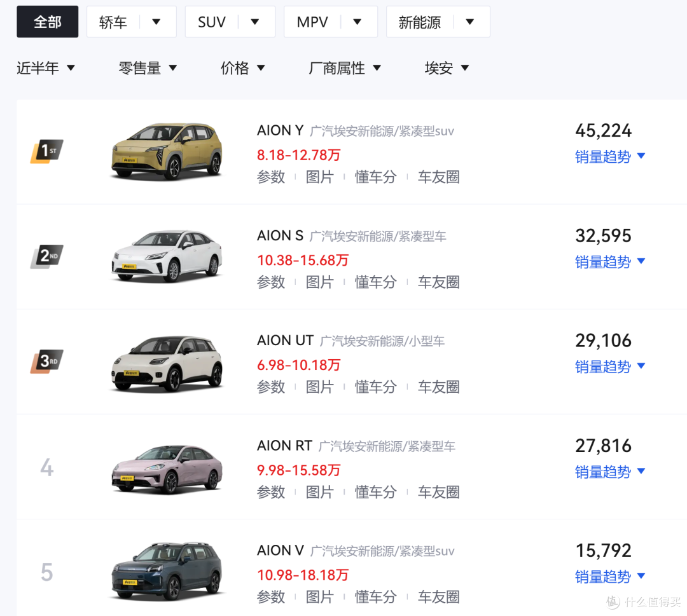Open the AION Y model title
Screen dimensions: 687x616
click(281, 130)
